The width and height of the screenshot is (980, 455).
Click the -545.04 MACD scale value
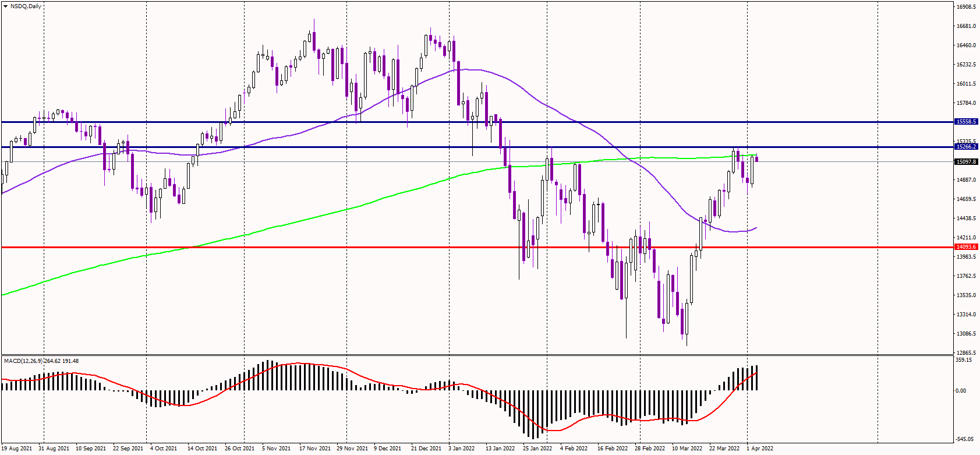point(965,439)
